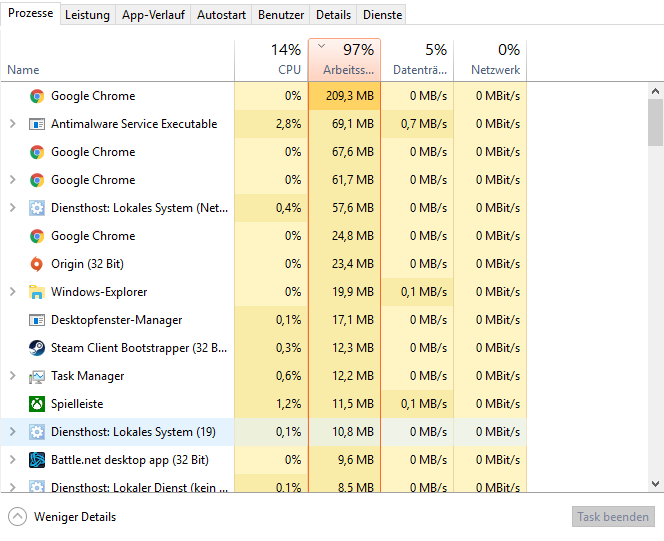Select the Desktopfenster-Manager process name

(x=116, y=320)
